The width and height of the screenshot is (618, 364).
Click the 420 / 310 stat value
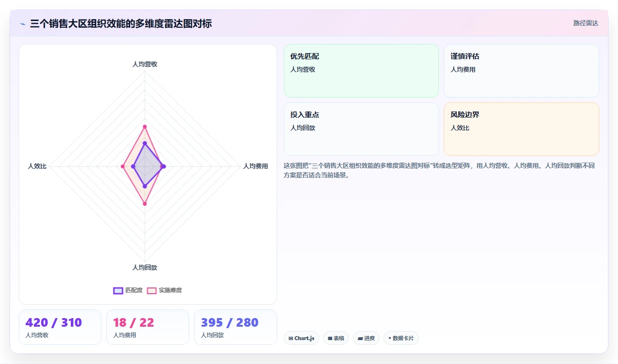[x=54, y=322]
